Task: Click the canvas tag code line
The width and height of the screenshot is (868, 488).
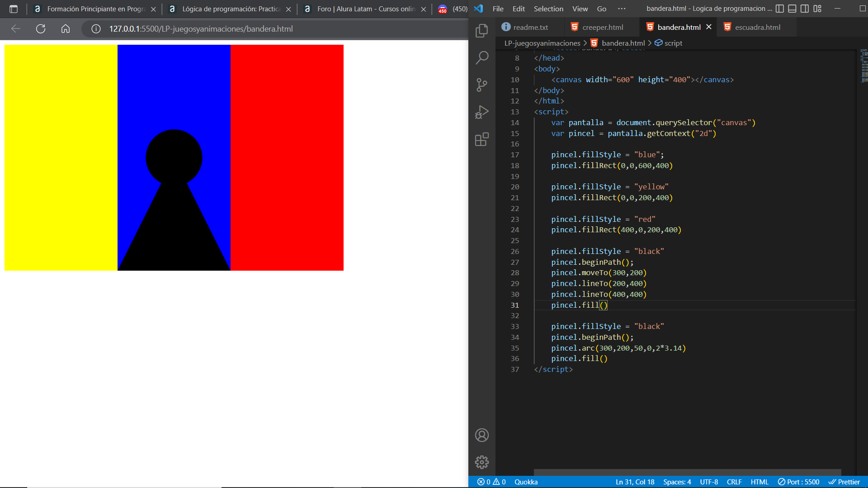Action: (x=642, y=80)
